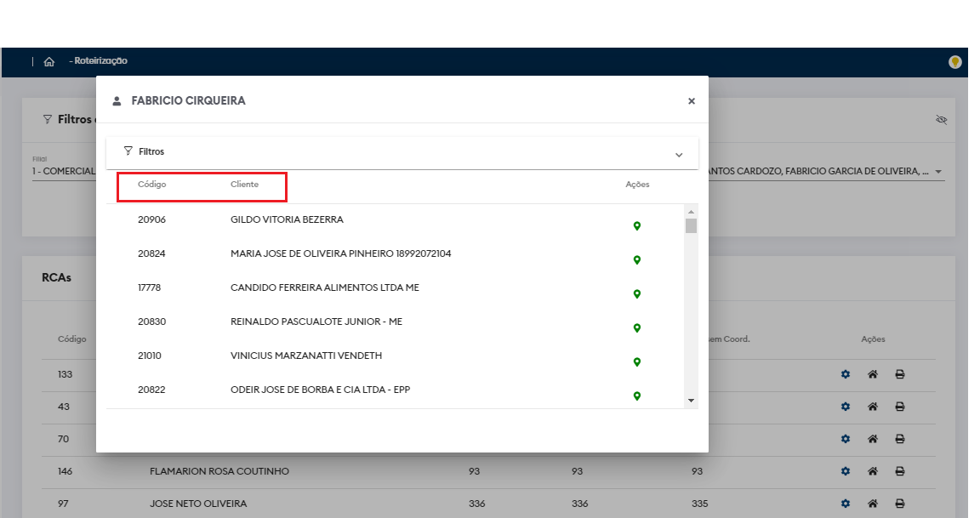This screenshot has height=518, width=980.
Task: Click scrollbar down arrow in client list
Action: click(x=691, y=400)
